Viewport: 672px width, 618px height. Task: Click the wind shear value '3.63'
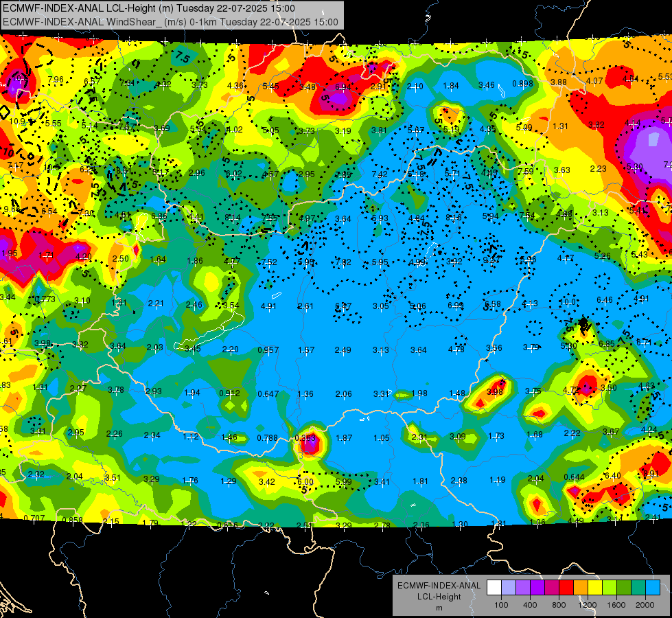point(562,170)
